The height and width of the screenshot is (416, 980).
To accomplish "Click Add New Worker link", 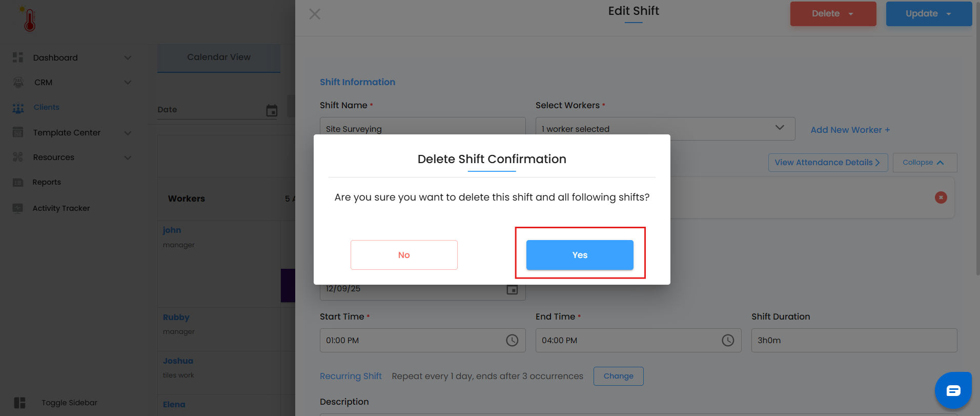I will 850,130.
